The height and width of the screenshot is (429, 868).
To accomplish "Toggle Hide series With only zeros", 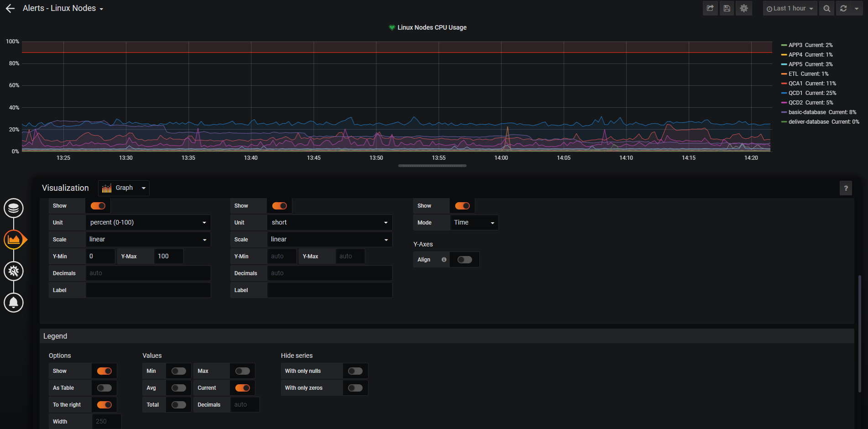I will click(355, 388).
